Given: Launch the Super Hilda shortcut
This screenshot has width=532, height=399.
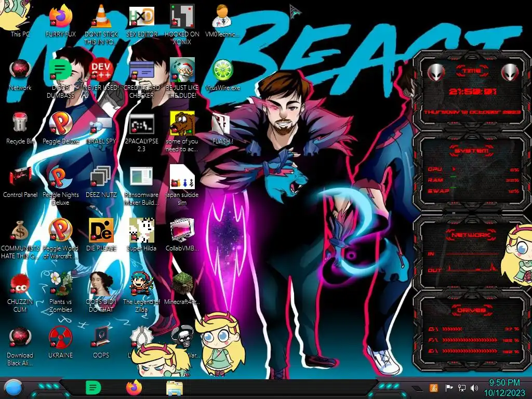Looking at the screenshot, I should [141, 230].
